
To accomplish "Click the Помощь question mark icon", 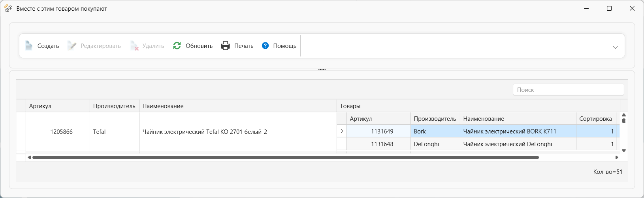I will point(266,46).
